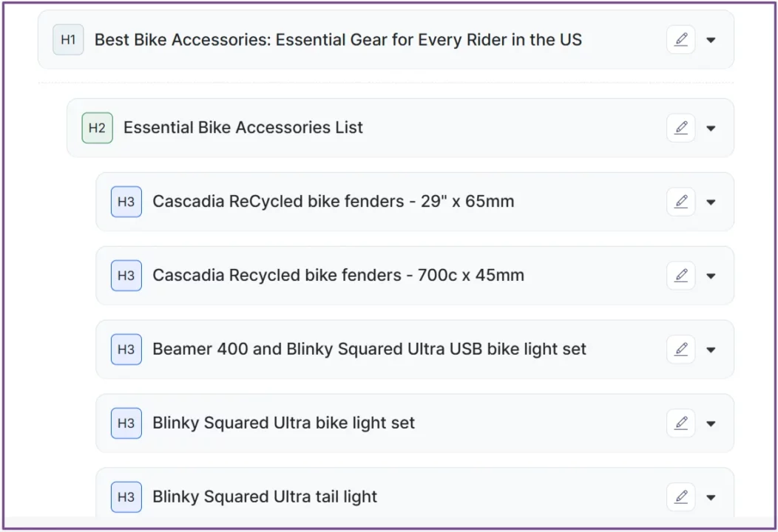Viewport: 778px width, 532px height.
Task: Expand the Blinky Squared Ultra tail light dropdown
Action: 711,497
